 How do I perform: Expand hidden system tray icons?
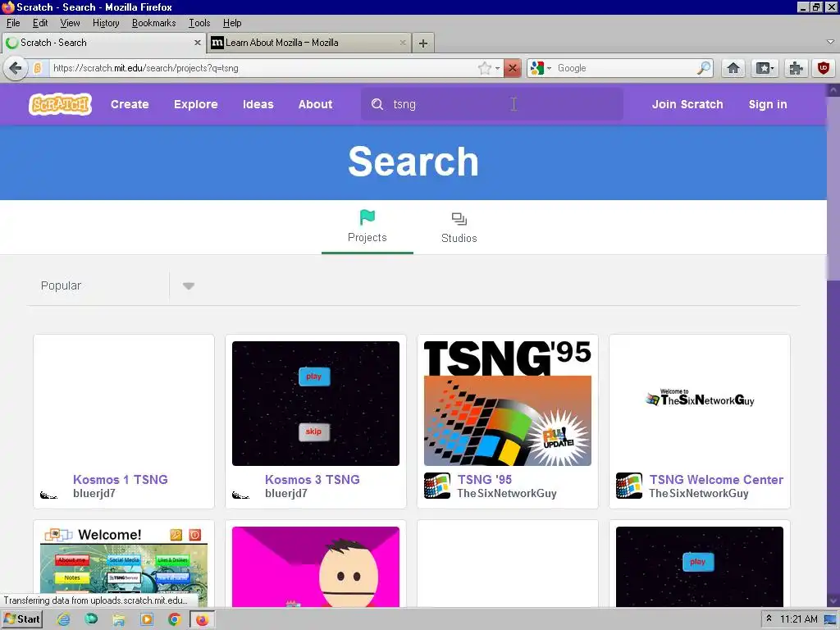coord(769,619)
